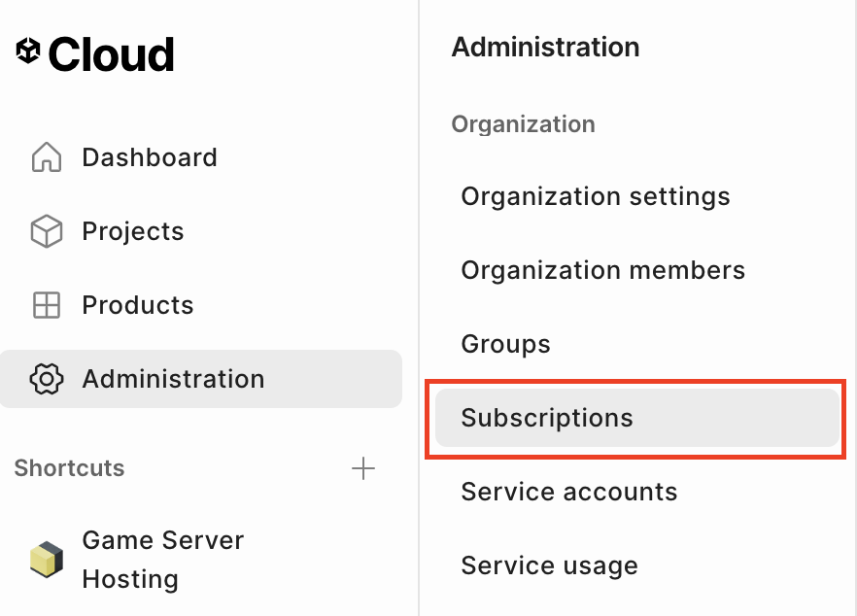The width and height of the screenshot is (857, 616).
Task: Click the Products grid icon
Action: [47, 305]
